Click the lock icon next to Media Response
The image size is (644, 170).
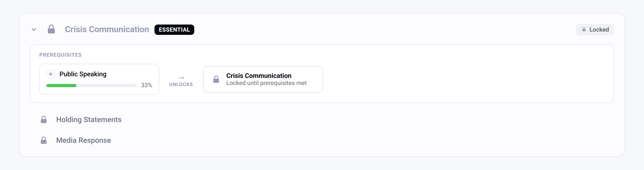[44, 140]
